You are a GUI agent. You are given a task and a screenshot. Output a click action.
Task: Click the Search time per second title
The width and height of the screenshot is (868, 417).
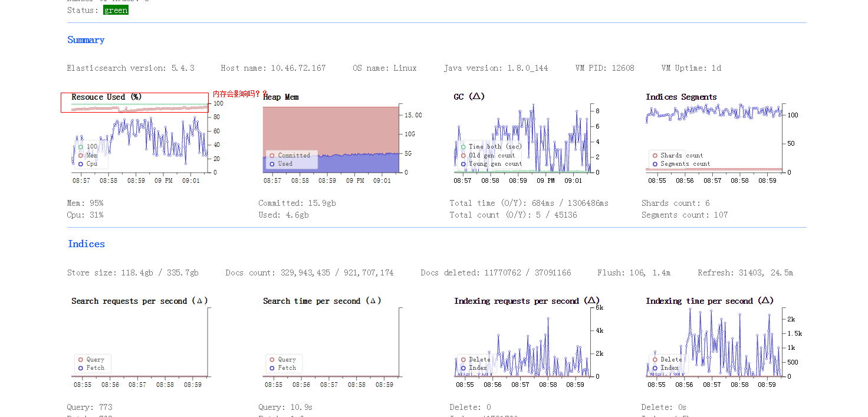(322, 301)
